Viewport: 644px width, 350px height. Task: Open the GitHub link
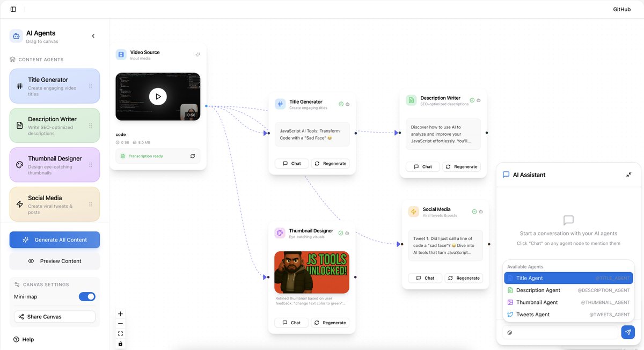pyautogui.click(x=621, y=9)
